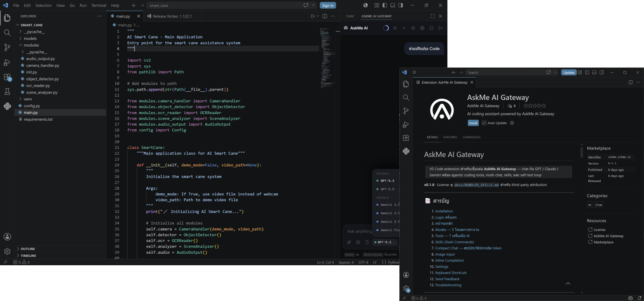Open Run Python File dropdown arrow
The width and height of the screenshot is (644, 301).
(318, 16)
